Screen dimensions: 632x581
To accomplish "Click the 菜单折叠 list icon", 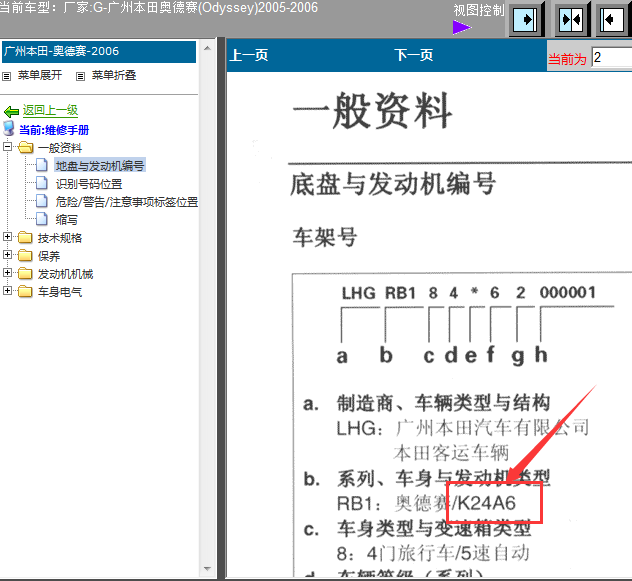I will (81, 76).
